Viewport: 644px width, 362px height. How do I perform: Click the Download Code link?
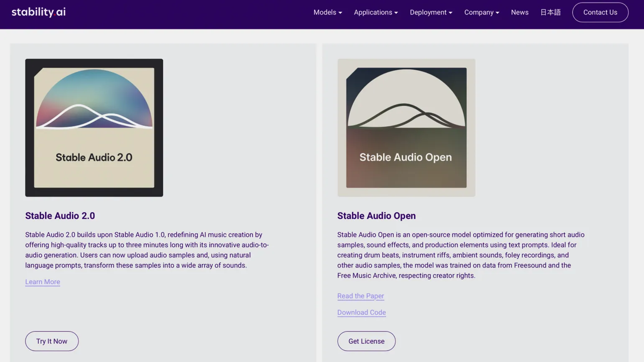click(361, 312)
